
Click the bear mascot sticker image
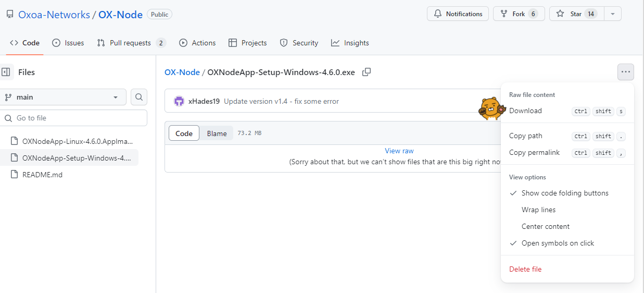click(491, 108)
